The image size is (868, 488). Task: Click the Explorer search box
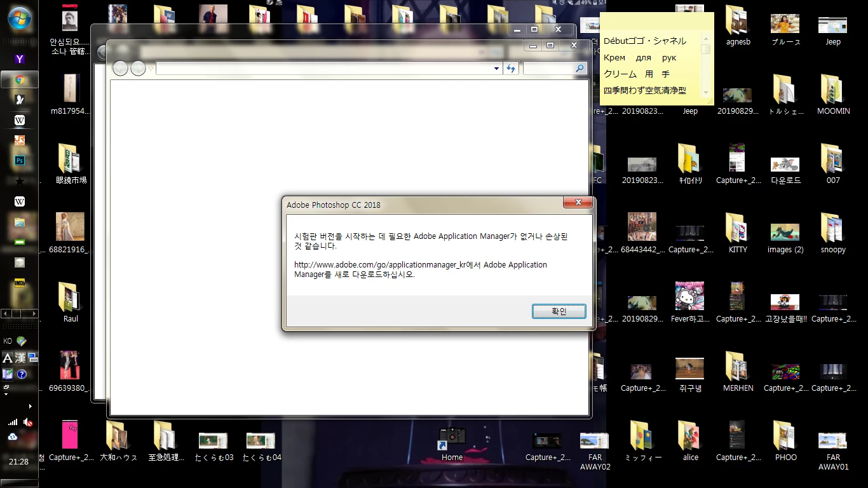click(x=555, y=69)
